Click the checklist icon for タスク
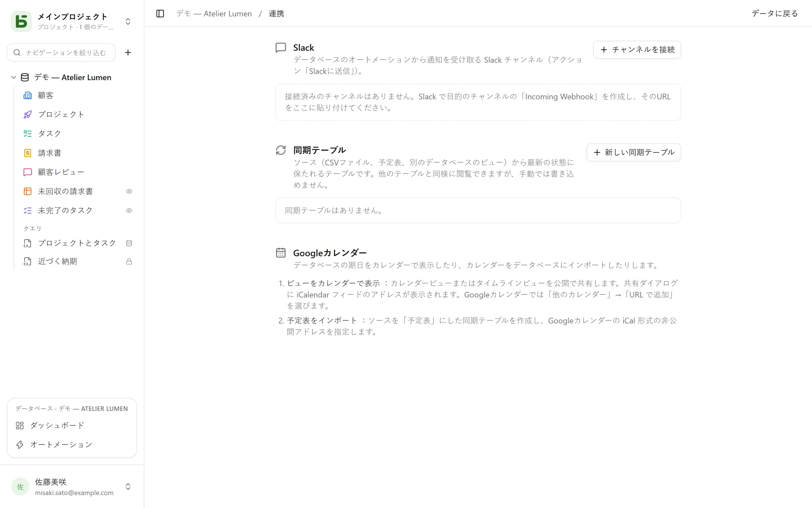This screenshot has width=812, height=508. (x=28, y=134)
